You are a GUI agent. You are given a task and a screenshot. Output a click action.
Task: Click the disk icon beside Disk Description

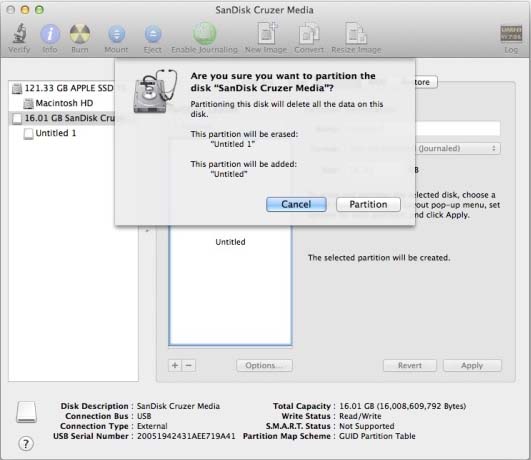click(26, 412)
